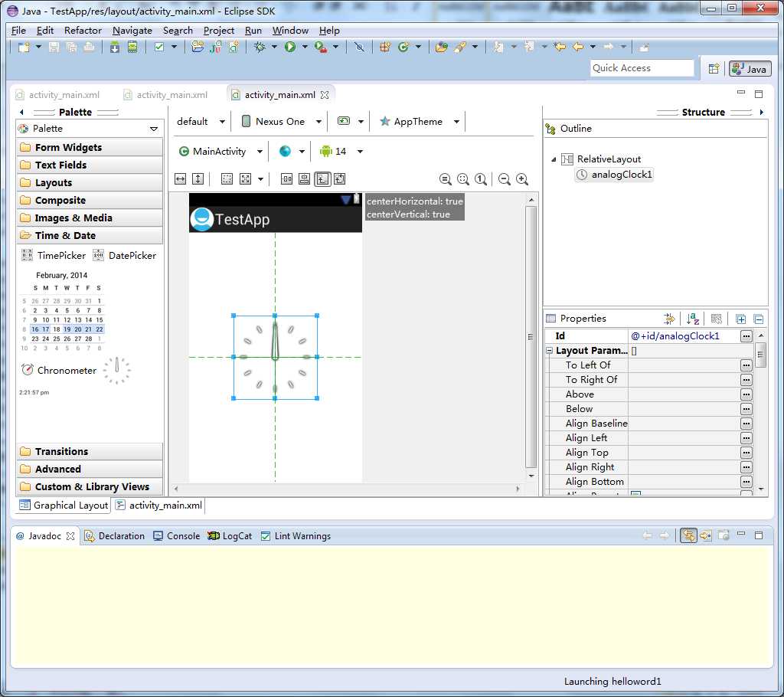The height and width of the screenshot is (697, 784).
Task: Open the Navigate menu
Action: (x=132, y=31)
